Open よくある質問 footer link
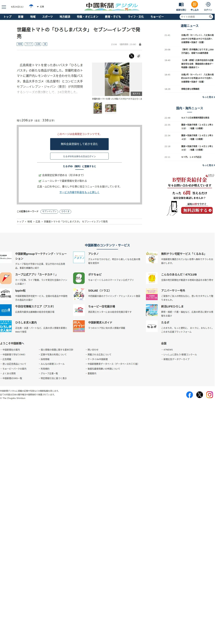This screenshot has width=215, height=644. (9, 373)
